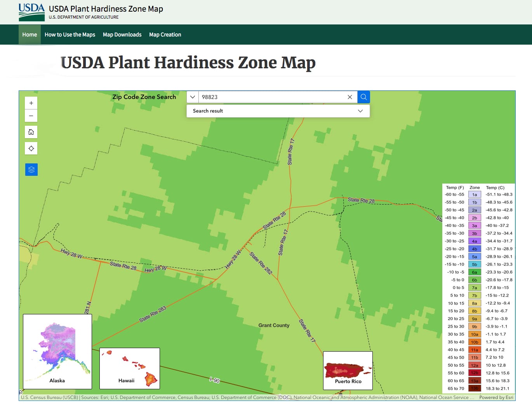Go to the Home tab
Viewport: 532px width, 411px height.
coord(30,35)
